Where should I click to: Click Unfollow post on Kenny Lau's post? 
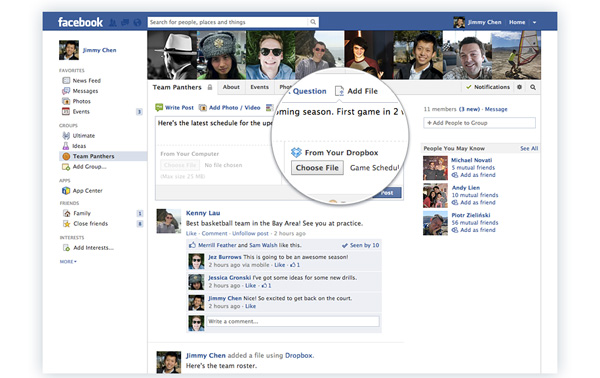(x=250, y=233)
